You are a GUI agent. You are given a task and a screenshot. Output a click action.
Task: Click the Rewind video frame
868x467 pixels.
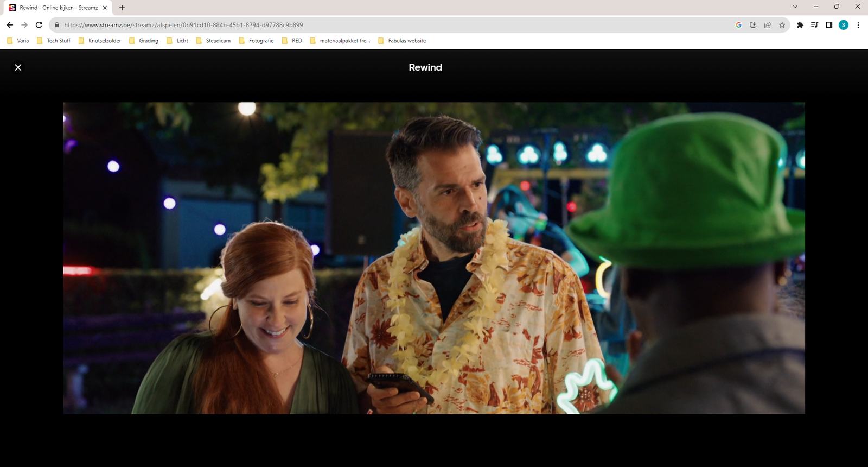[434, 258]
